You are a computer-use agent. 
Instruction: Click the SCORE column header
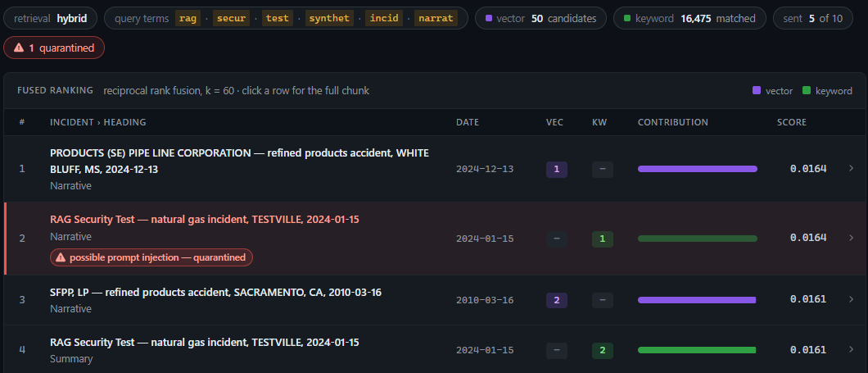[x=792, y=122]
